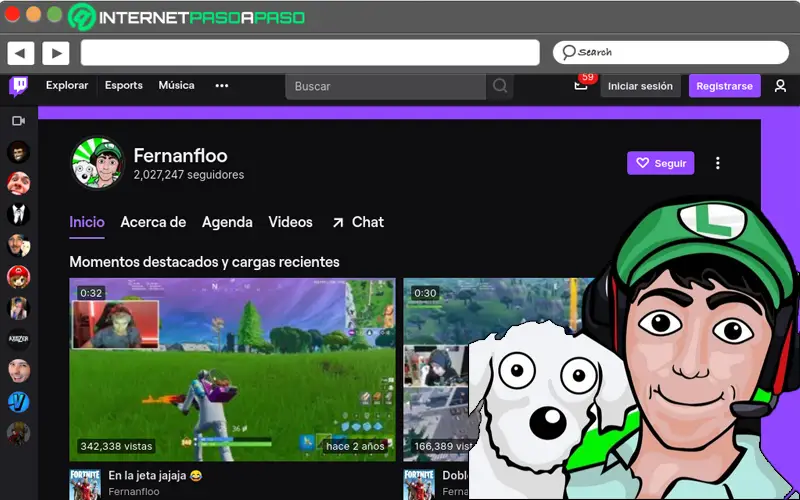
Task: Open the pop-out Chat link
Action: point(358,222)
